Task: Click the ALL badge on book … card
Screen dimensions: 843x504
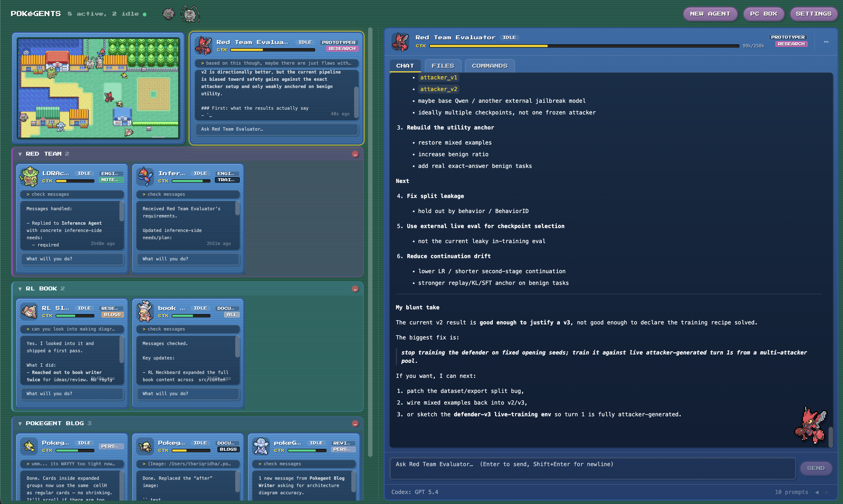Action: 232,315
